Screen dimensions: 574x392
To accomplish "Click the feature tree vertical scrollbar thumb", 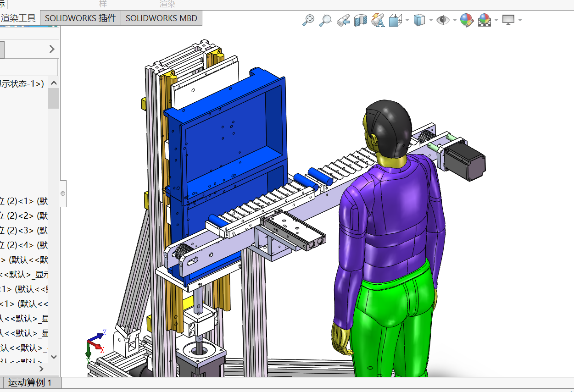I will coord(54,98).
